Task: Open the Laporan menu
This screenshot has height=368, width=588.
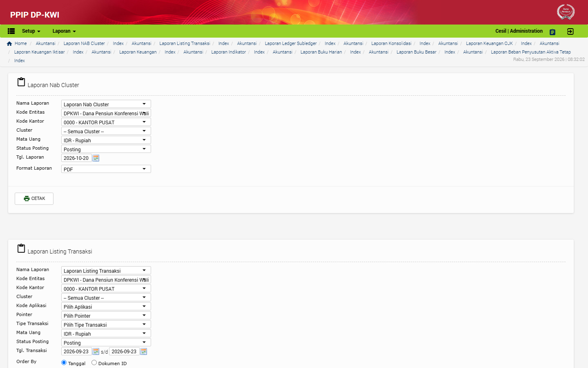Action: [x=64, y=31]
